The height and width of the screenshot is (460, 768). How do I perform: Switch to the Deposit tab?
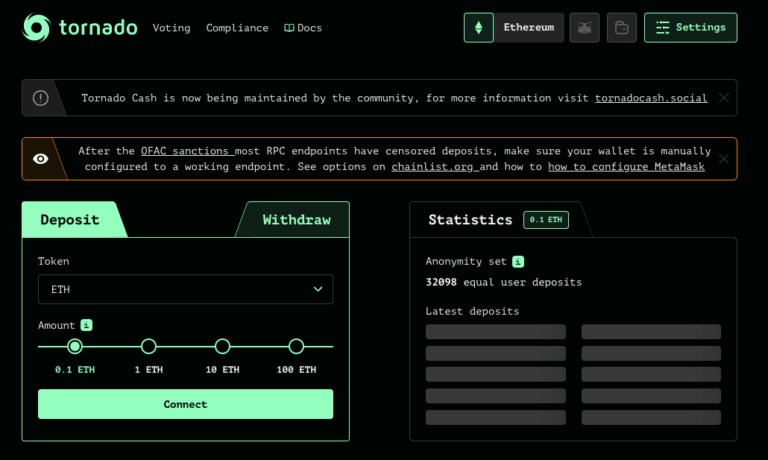click(70, 219)
